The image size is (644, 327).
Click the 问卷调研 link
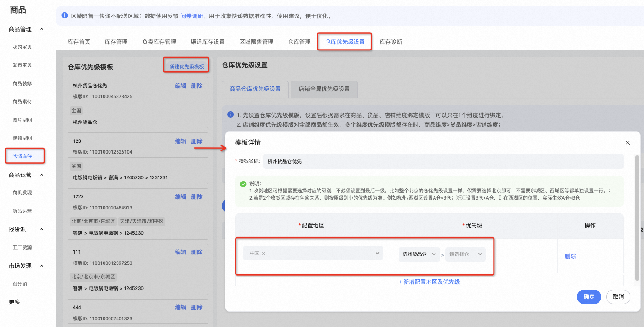click(191, 16)
